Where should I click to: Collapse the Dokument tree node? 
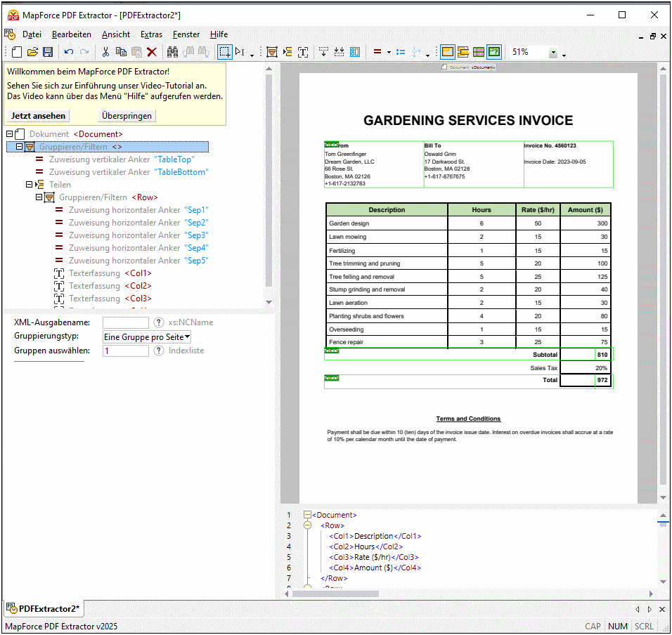pos(9,134)
